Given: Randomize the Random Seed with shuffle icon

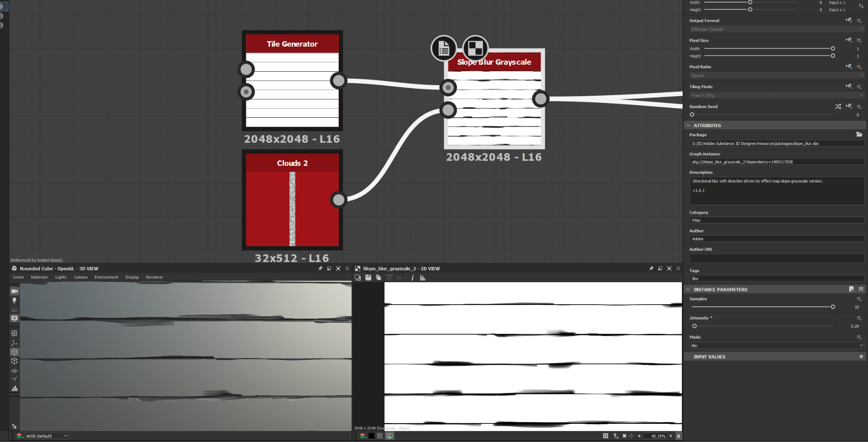Looking at the screenshot, I should (x=838, y=106).
